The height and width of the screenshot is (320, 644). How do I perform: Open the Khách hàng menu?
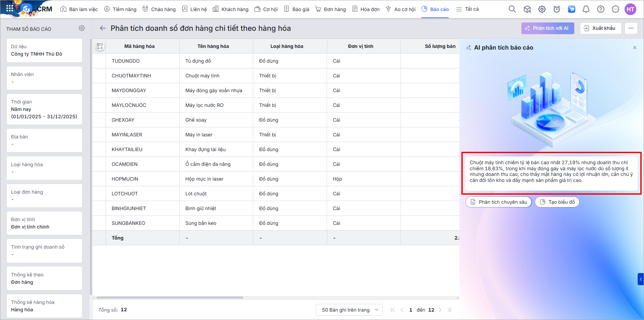click(231, 9)
